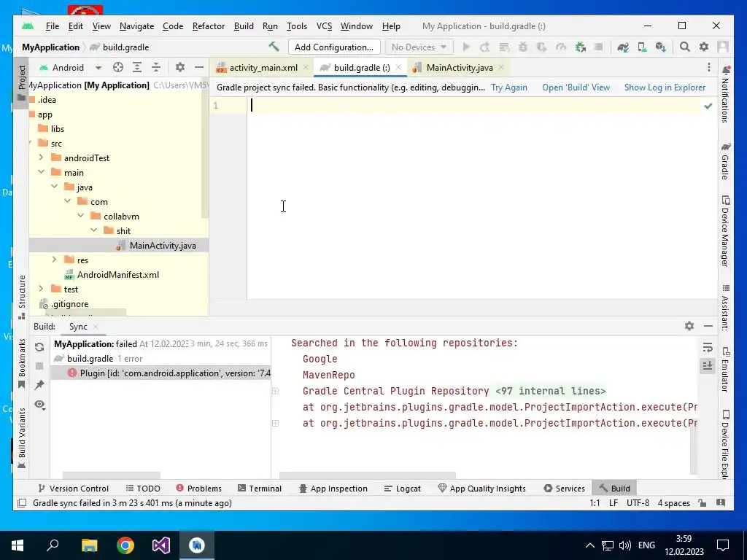Viewport: 747px width, 560px height.
Task: Open the Terminal tool window tab
Action: tap(260, 488)
